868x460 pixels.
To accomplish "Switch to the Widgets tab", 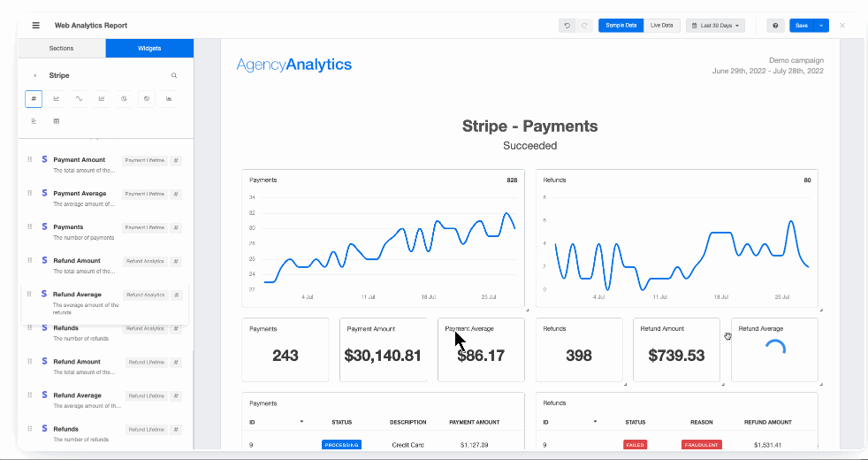I will pyautogui.click(x=149, y=49).
